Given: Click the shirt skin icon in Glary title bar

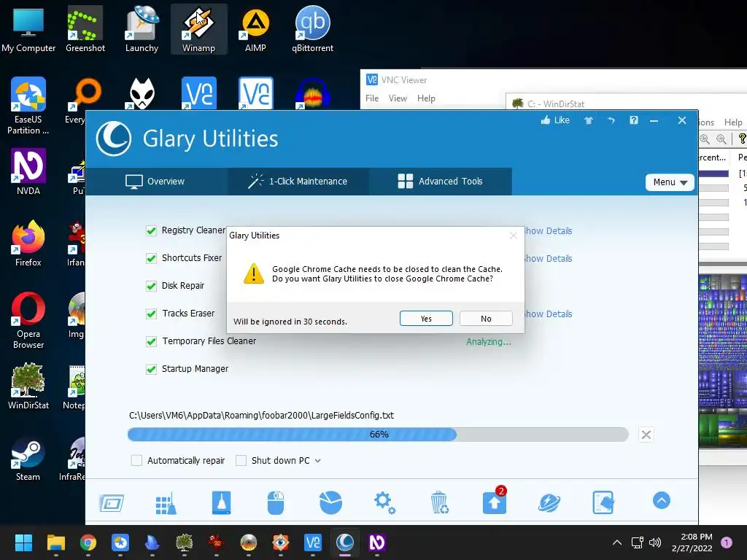Looking at the screenshot, I should 589,120.
